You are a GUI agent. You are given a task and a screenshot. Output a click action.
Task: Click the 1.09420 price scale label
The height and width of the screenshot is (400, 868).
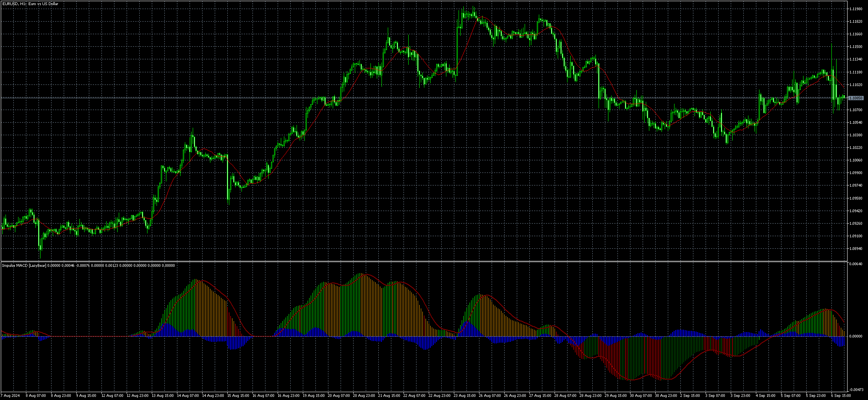point(855,211)
